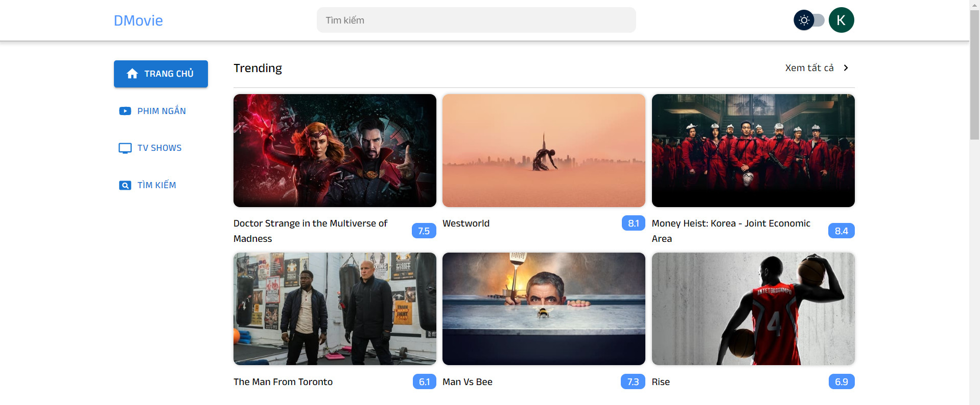Open the TV SHOWS label in the sidebar
This screenshot has height=405, width=980.
pos(159,148)
